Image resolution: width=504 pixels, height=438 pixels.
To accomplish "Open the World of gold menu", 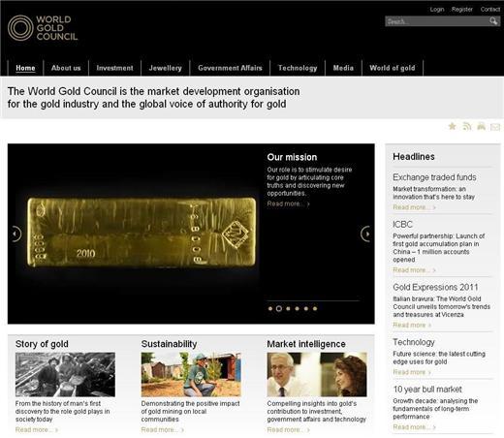I will pyautogui.click(x=393, y=68).
